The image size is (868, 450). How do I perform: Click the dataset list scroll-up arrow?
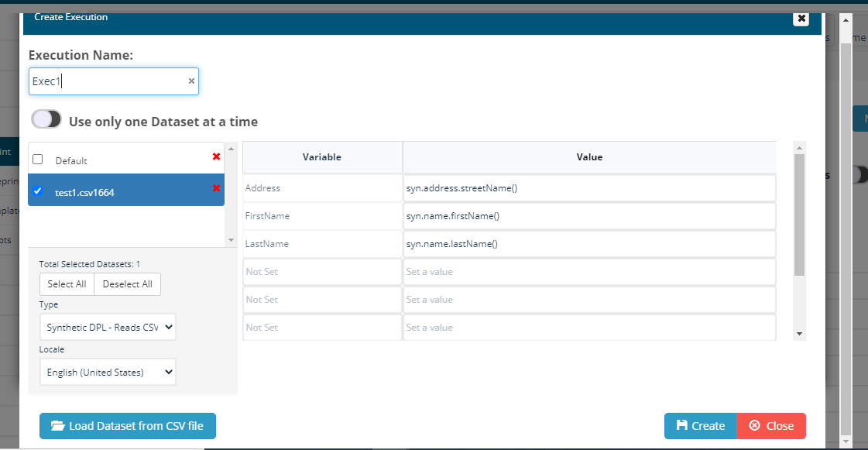(x=230, y=148)
